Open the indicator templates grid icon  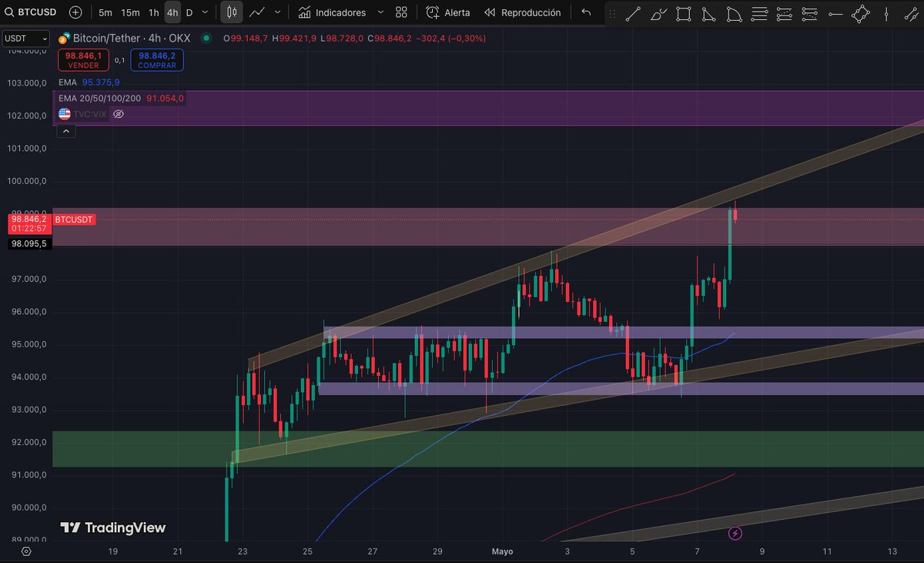401,12
